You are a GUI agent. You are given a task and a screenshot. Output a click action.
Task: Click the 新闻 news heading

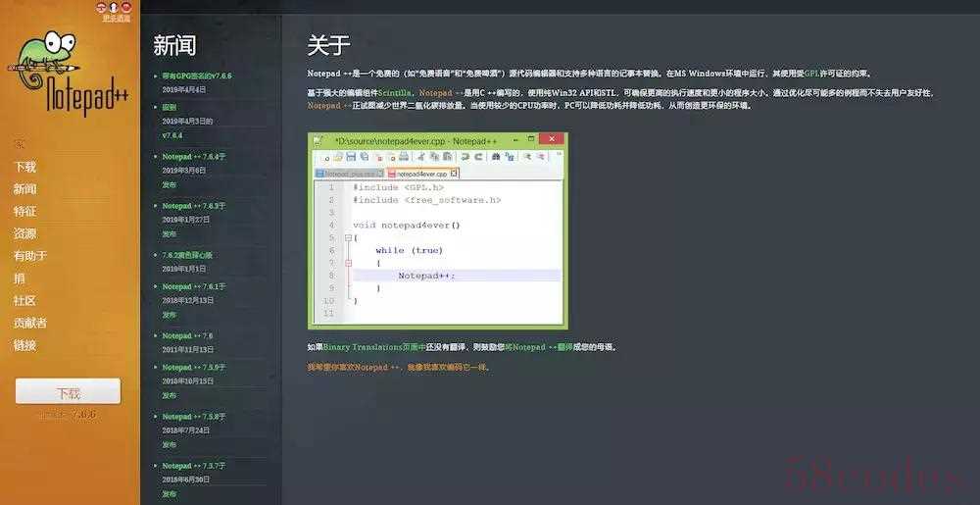point(174,46)
